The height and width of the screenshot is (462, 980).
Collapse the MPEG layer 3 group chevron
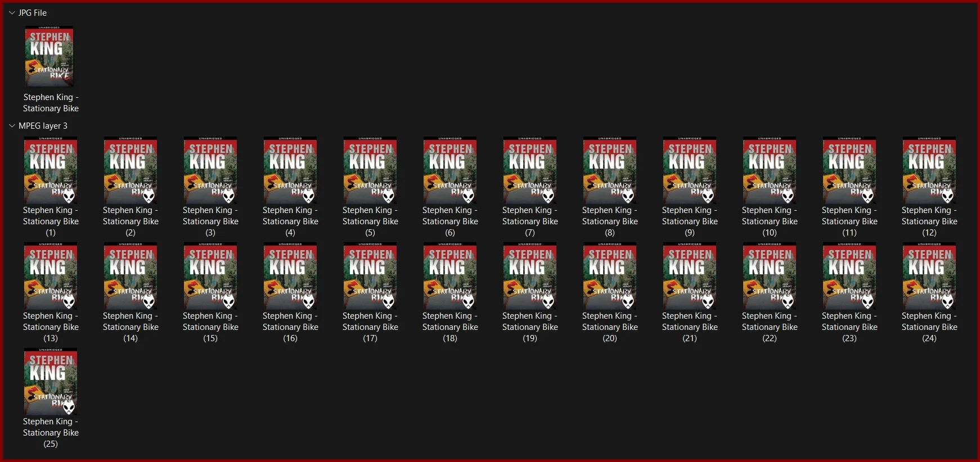click(12, 125)
